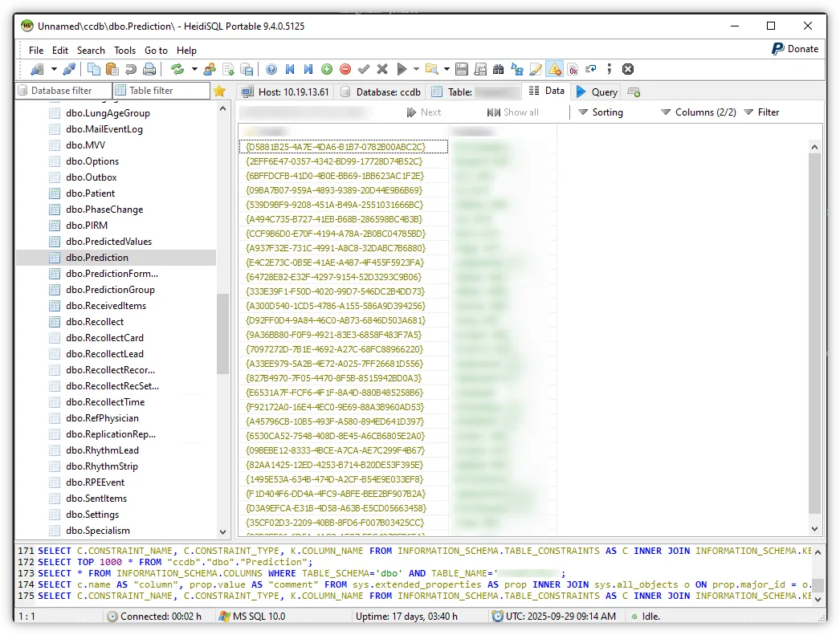This screenshot has width=840, height=635.
Task: Click the data grid vertical scrollbar
Action: coord(814,336)
